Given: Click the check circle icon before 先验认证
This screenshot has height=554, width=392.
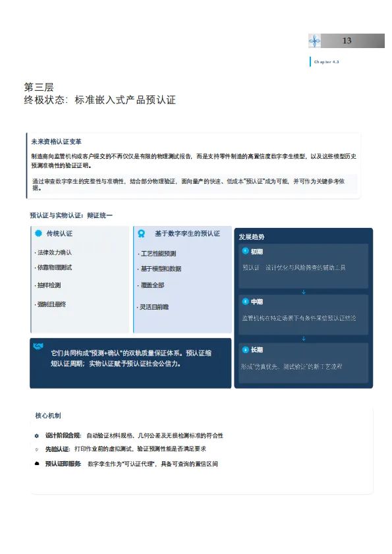Looking at the screenshot, I should click(x=37, y=450).
